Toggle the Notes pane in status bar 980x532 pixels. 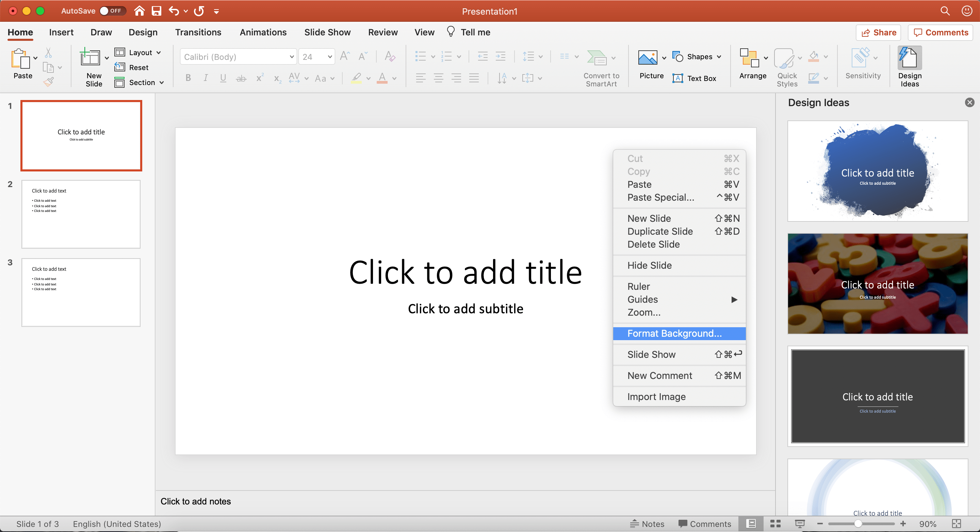click(x=647, y=523)
